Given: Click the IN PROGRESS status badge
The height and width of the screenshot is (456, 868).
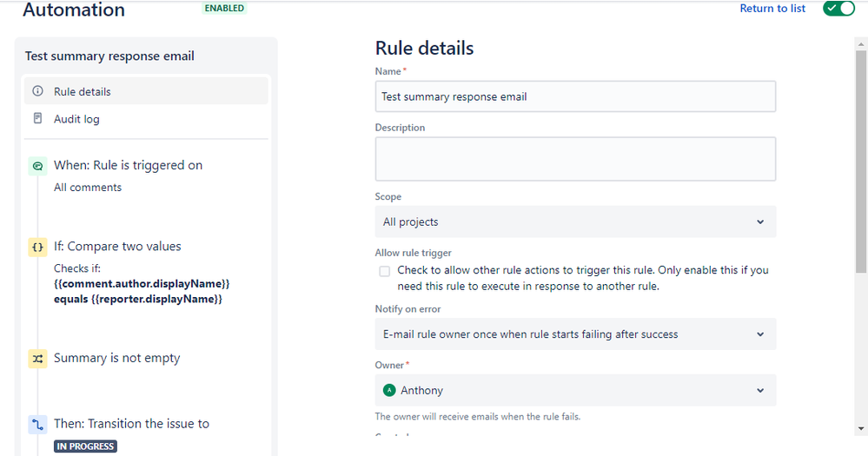Looking at the screenshot, I should [85, 446].
